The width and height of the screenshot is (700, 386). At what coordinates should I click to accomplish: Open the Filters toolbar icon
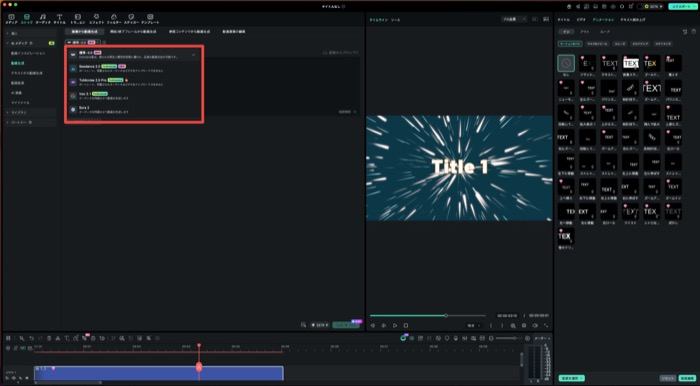click(113, 19)
